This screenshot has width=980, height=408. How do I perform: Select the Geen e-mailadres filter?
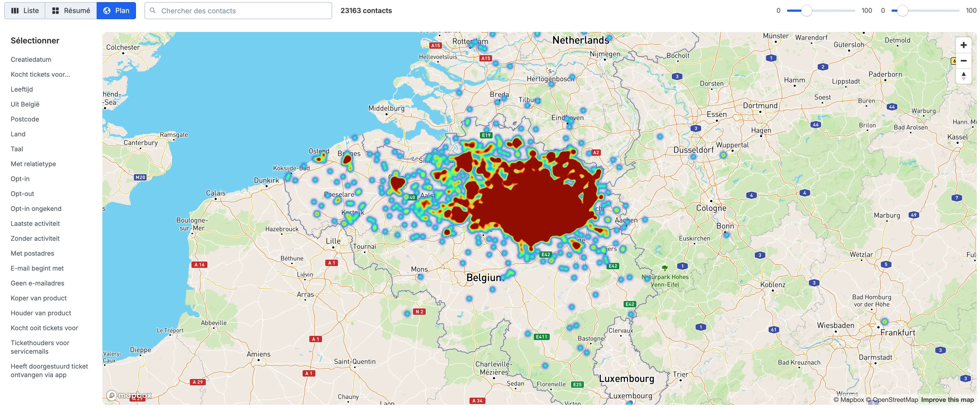pyautogui.click(x=37, y=283)
